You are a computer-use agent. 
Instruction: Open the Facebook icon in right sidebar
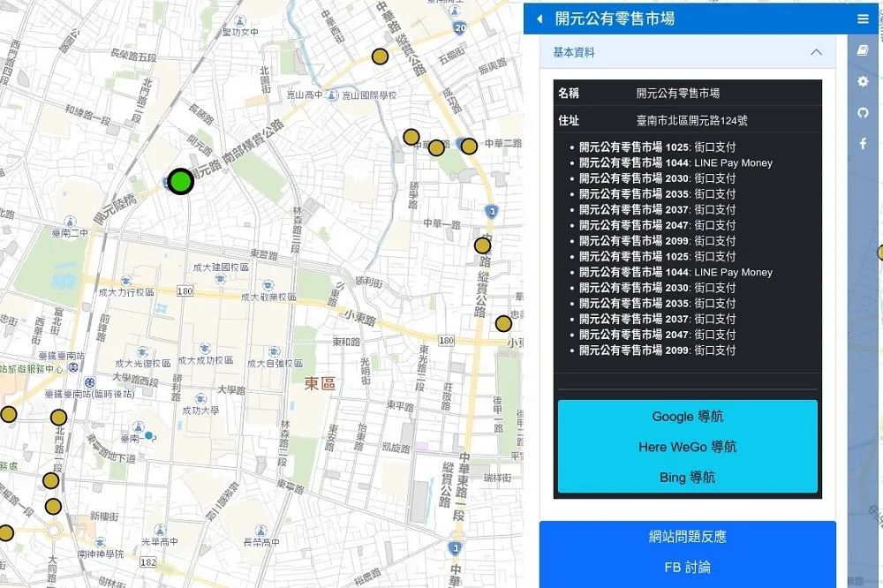(x=863, y=144)
